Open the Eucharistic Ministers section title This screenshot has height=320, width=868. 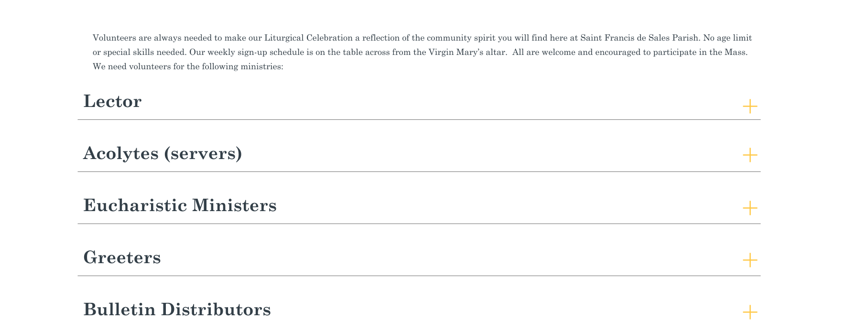(180, 206)
